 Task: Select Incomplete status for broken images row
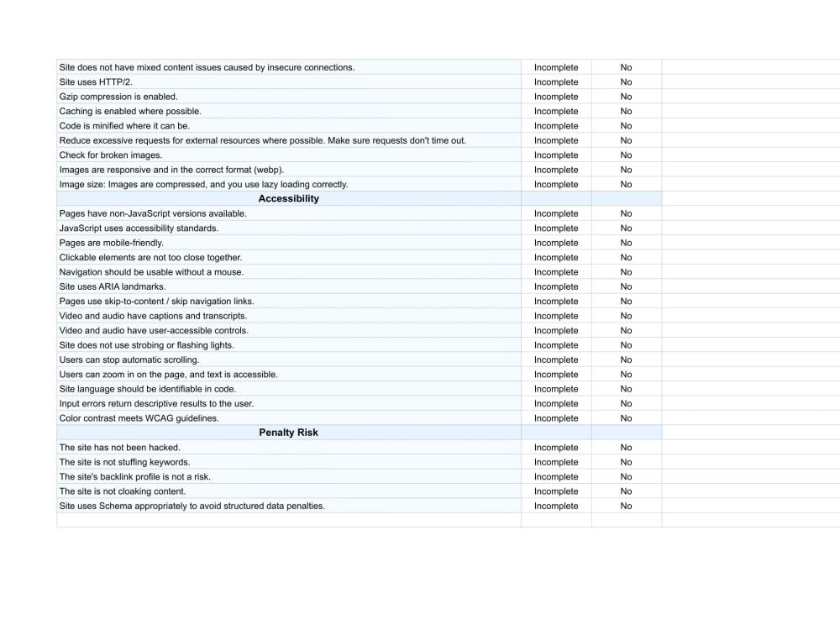point(556,155)
